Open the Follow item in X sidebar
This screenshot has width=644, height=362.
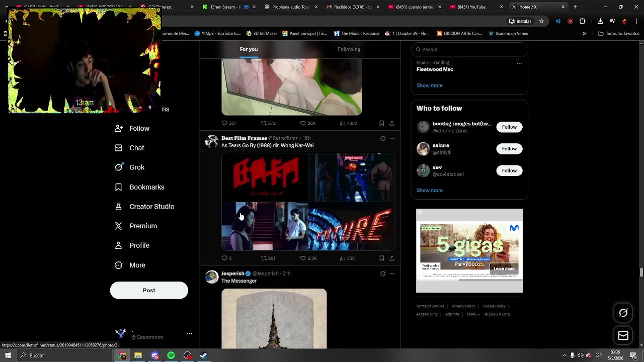coord(132,128)
